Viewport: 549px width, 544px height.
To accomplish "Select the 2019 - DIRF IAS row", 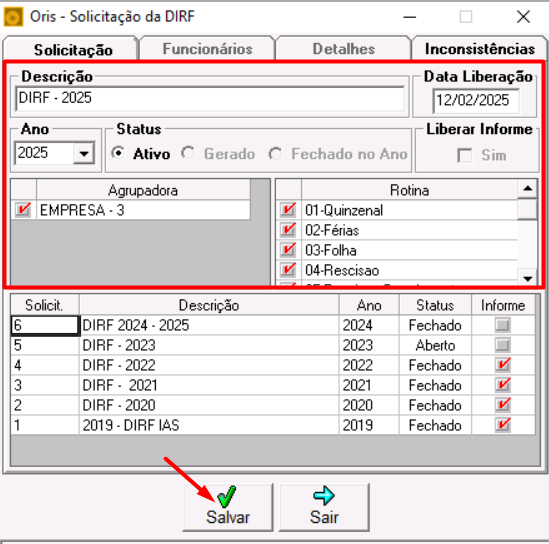I will pyautogui.click(x=273, y=425).
